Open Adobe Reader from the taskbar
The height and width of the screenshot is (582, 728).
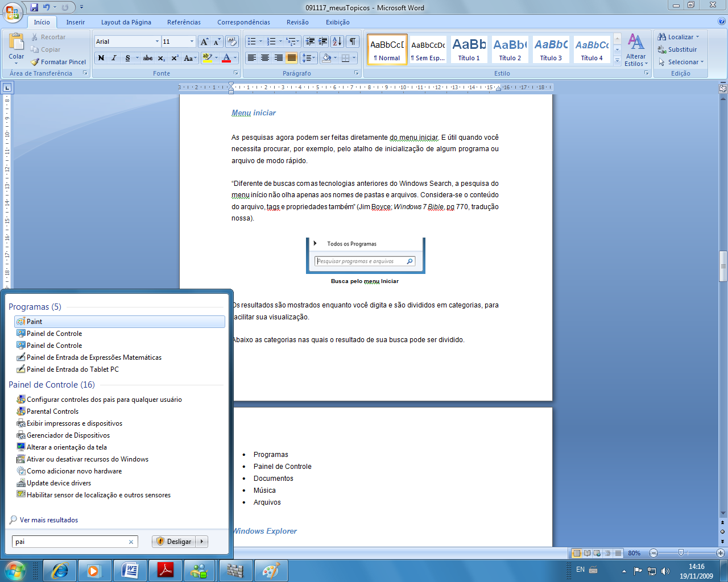pyautogui.click(x=166, y=571)
